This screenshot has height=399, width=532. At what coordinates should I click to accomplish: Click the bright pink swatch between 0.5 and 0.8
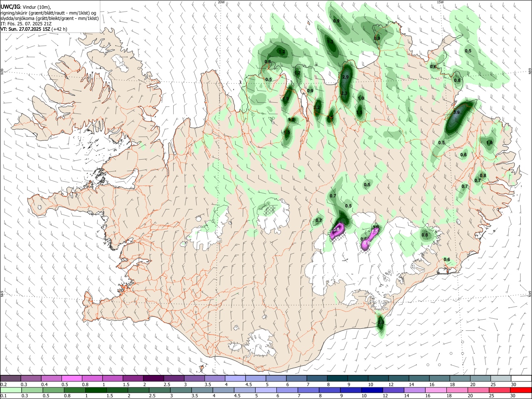point(71,379)
